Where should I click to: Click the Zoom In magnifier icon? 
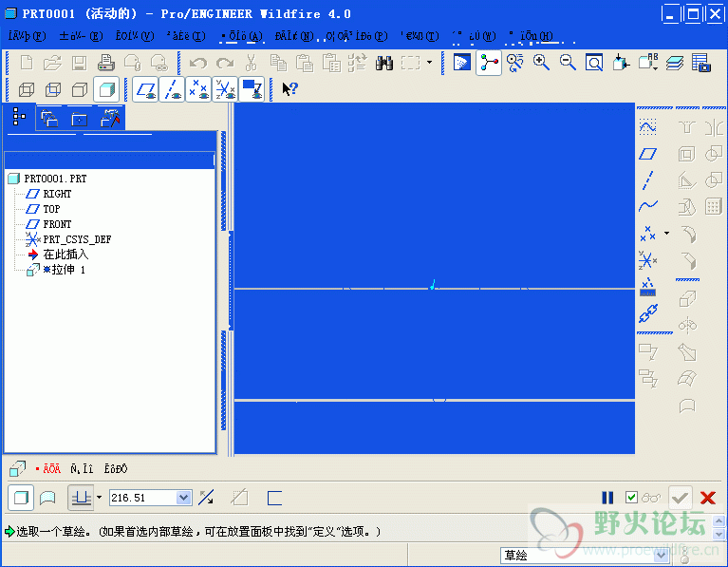click(541, 63)
